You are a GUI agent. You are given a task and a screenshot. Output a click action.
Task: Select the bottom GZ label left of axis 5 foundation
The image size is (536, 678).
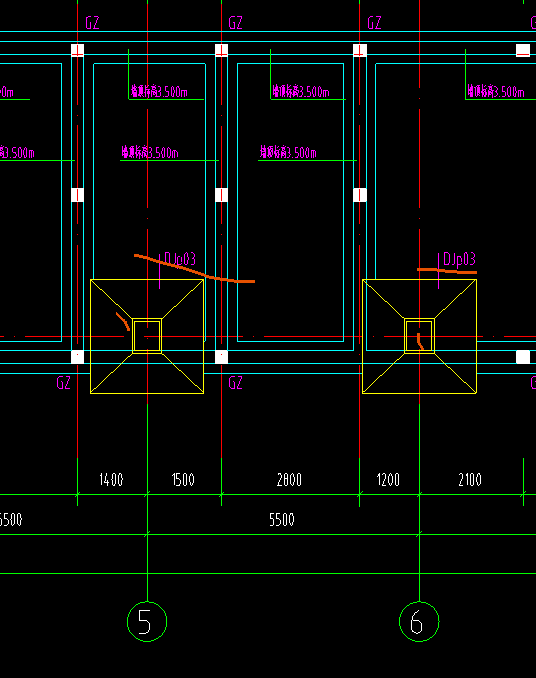(64, 383)
